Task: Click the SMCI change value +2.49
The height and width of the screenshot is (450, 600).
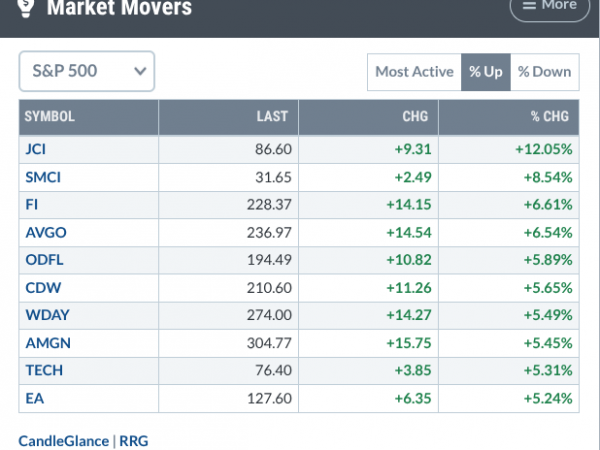Action: coord(413,177)
